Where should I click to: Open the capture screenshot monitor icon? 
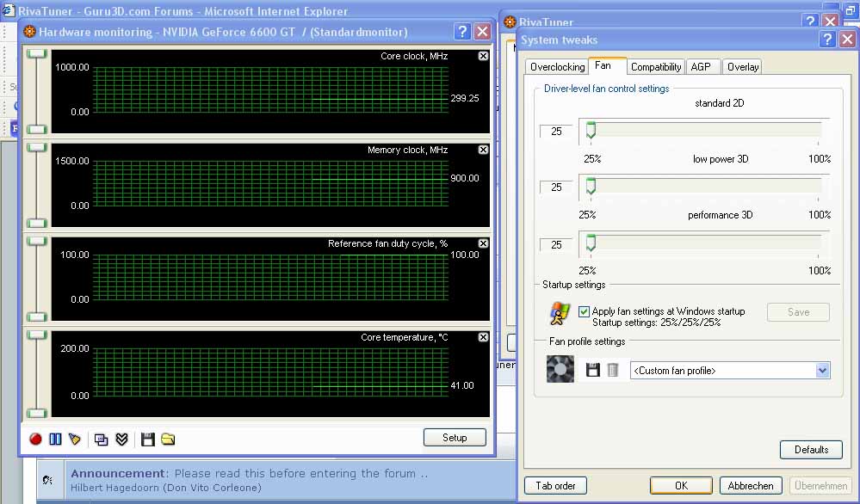[x=101, y=439]
